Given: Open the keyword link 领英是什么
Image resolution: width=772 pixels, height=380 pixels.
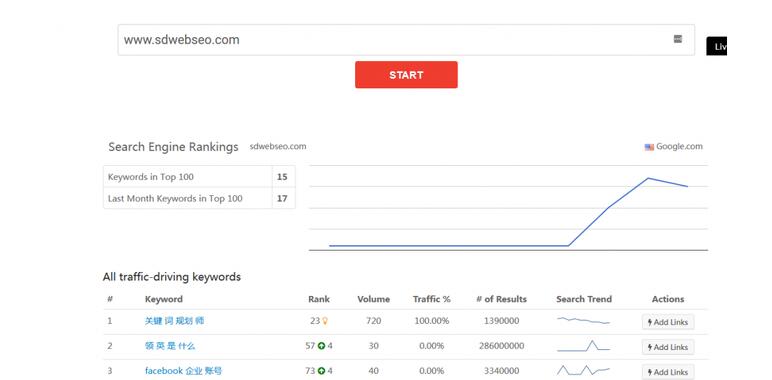Looking at the screenshot, I should pyautogui.click(x=170, y=346).
